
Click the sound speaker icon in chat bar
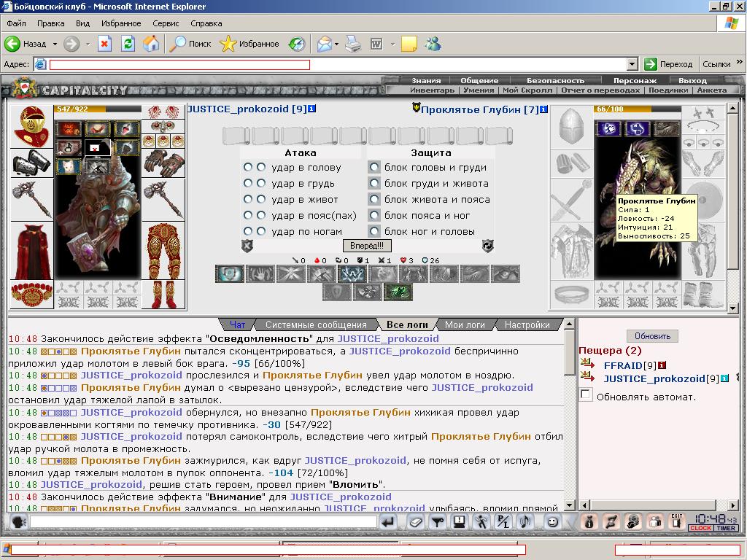[525, 522]
